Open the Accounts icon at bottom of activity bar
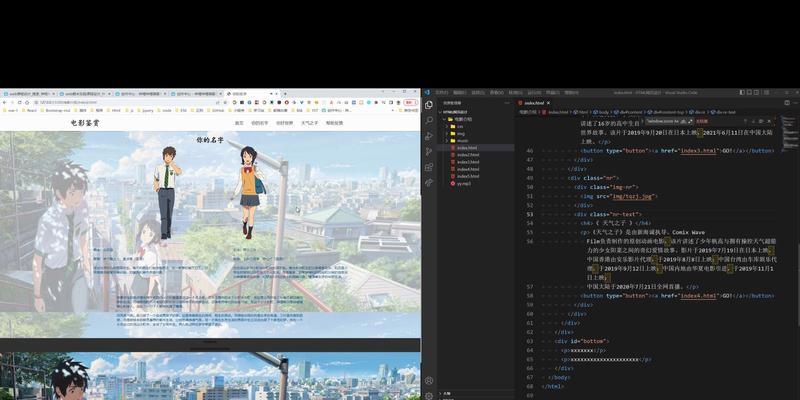800x400 pixels. [429, 381]
